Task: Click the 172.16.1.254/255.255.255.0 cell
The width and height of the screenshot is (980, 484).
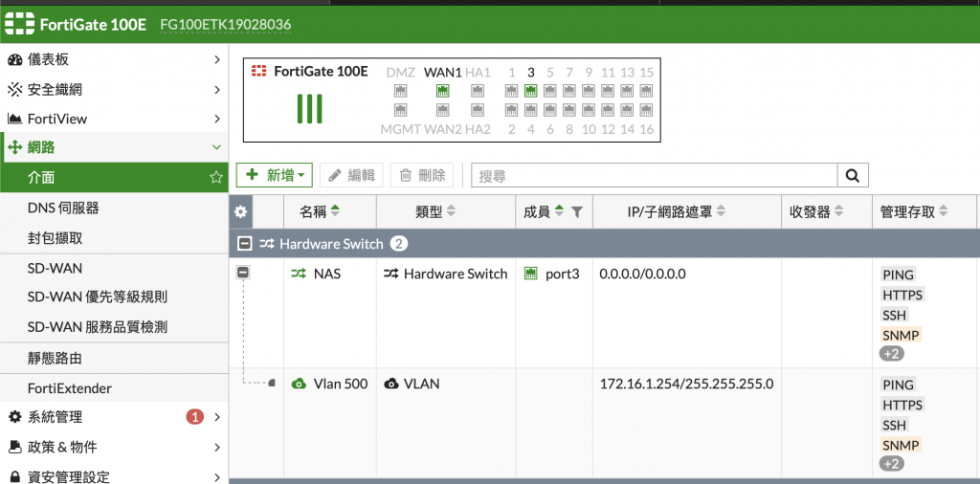Action: point(687,384)
